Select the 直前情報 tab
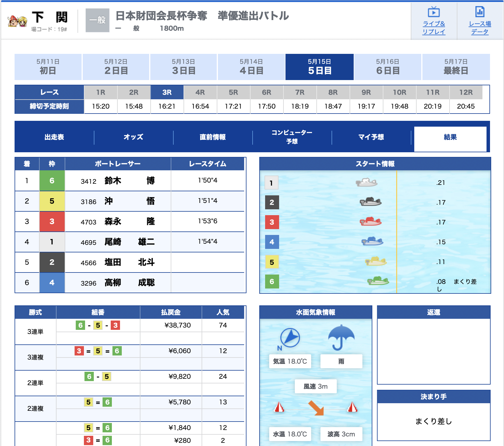504x446 pixels. 213,137
